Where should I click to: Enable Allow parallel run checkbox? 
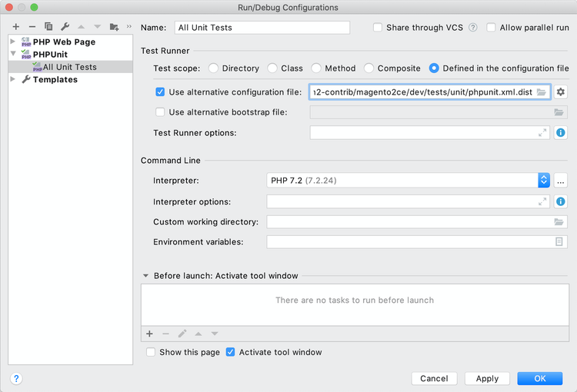(x=491, y=28)
